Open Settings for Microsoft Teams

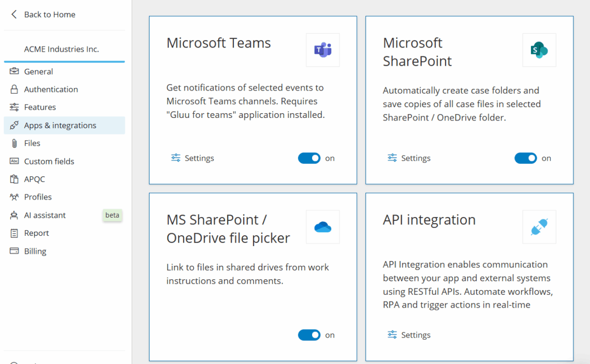pyautogui.click(x=193, y=158)
